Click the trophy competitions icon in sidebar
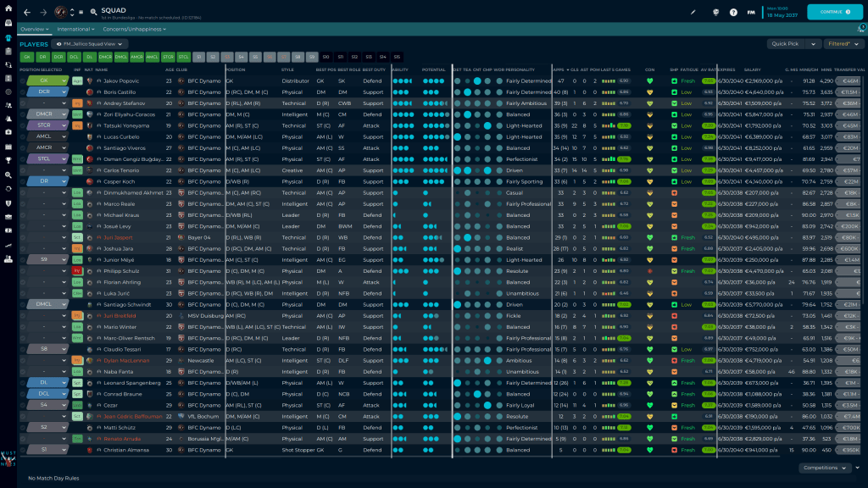The width and height of the screenshot is (868, 488). [8, 160]
